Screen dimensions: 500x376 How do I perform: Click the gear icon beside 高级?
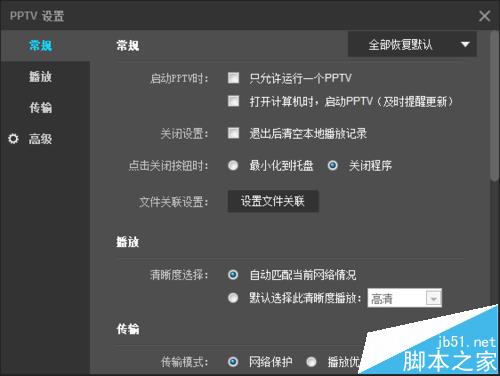[13, 138]
